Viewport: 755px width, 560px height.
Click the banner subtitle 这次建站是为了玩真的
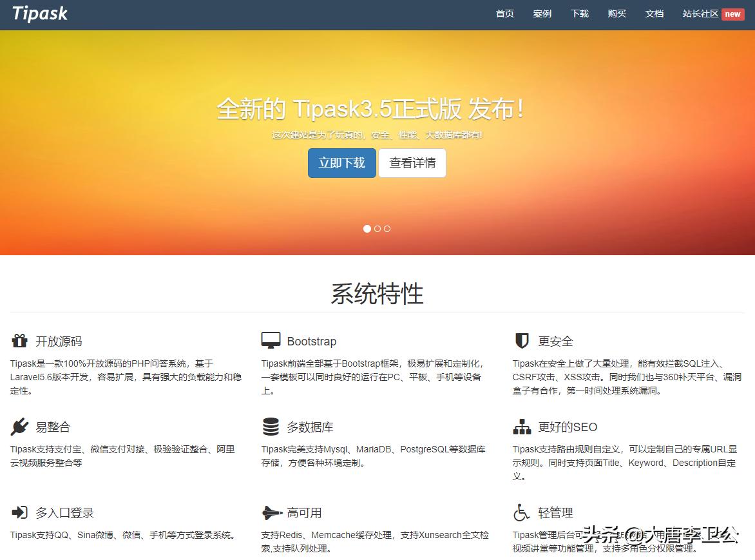tap(377, 135)
